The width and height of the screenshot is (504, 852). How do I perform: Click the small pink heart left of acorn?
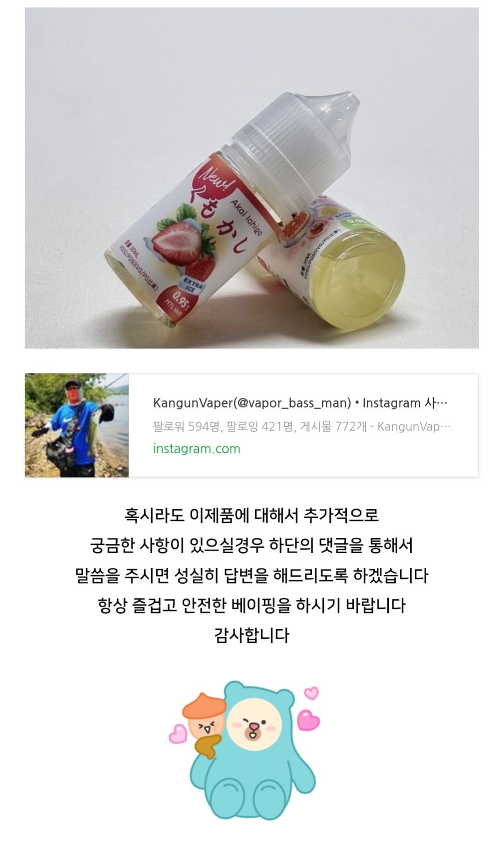pyautogui.click(x=178, y=733)
